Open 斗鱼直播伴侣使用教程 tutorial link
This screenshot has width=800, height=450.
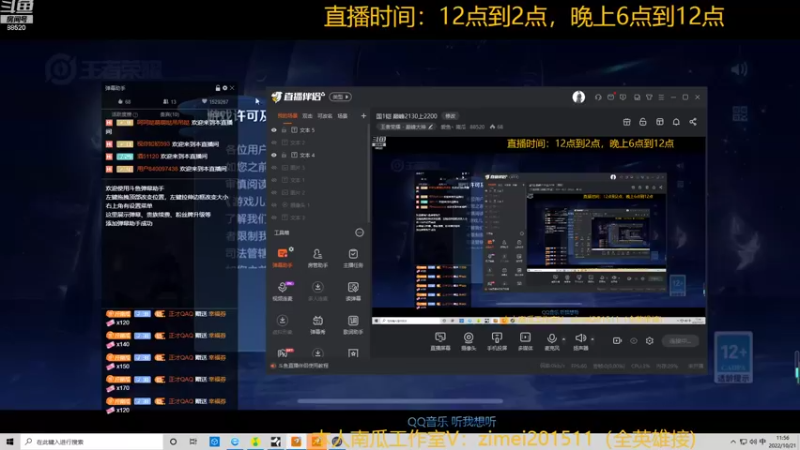click(303, 366)
